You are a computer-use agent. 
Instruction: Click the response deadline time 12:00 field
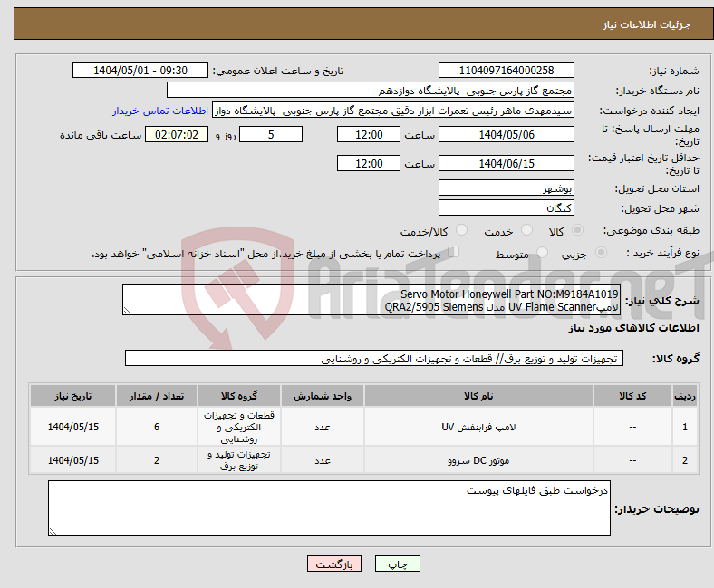(x=369, y=134)
